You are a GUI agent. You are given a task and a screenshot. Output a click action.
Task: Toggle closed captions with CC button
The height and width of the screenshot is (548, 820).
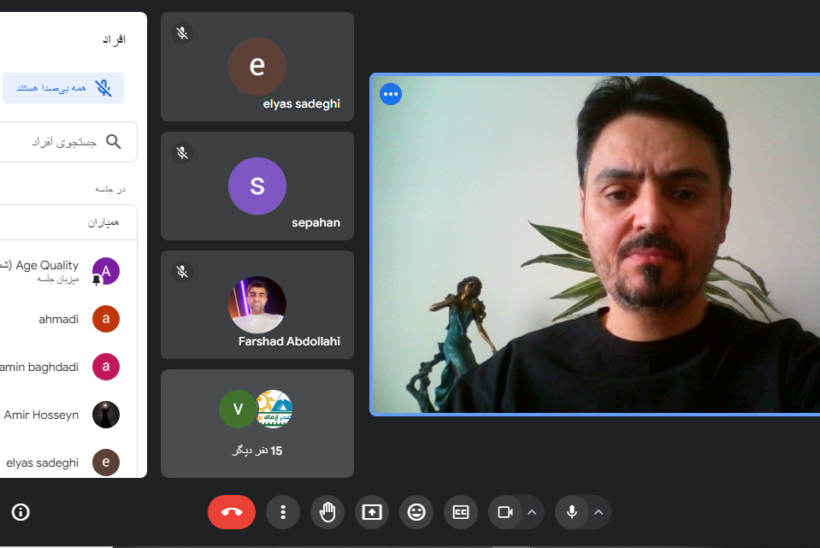[x=461, y=512]
